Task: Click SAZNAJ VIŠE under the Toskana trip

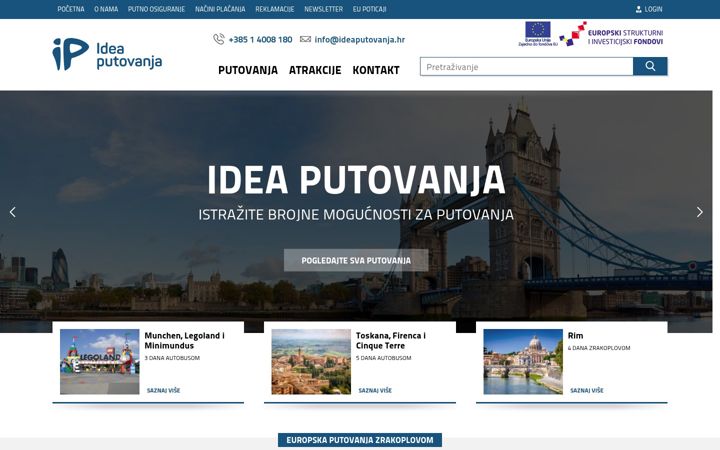Action: (375, 390)
